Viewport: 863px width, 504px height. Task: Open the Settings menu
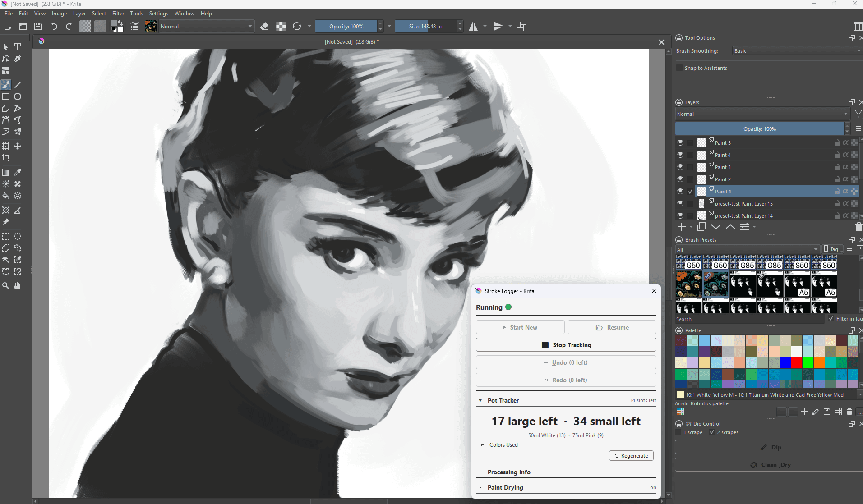click(159, 14)
